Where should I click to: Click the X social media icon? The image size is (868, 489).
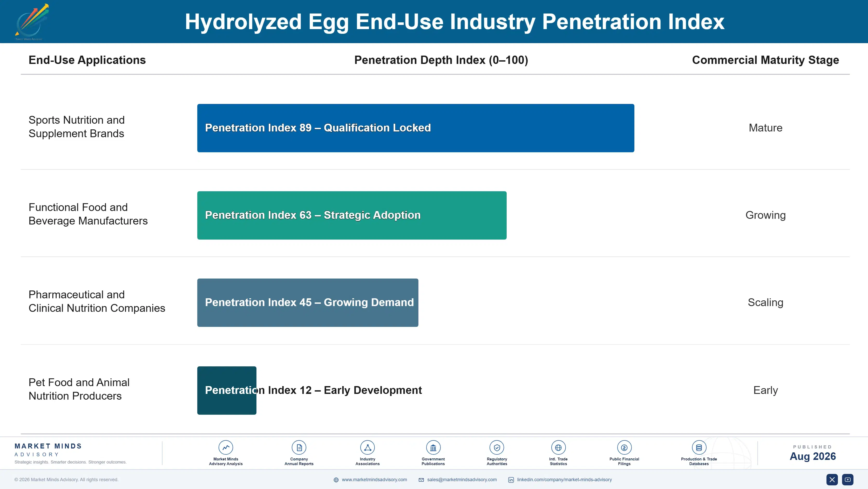tap(832, 480)
